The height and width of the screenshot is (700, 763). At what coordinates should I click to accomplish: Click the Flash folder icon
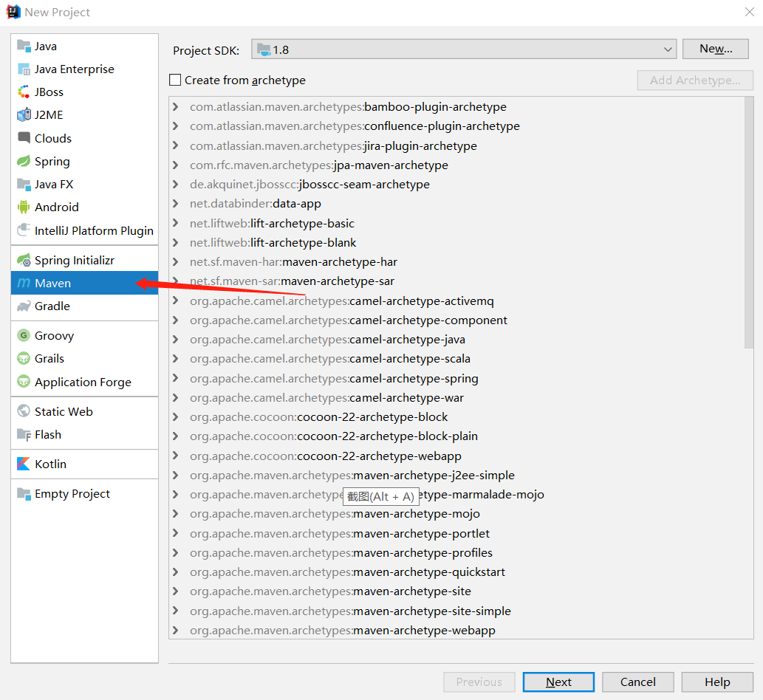(x=24, y=434)
